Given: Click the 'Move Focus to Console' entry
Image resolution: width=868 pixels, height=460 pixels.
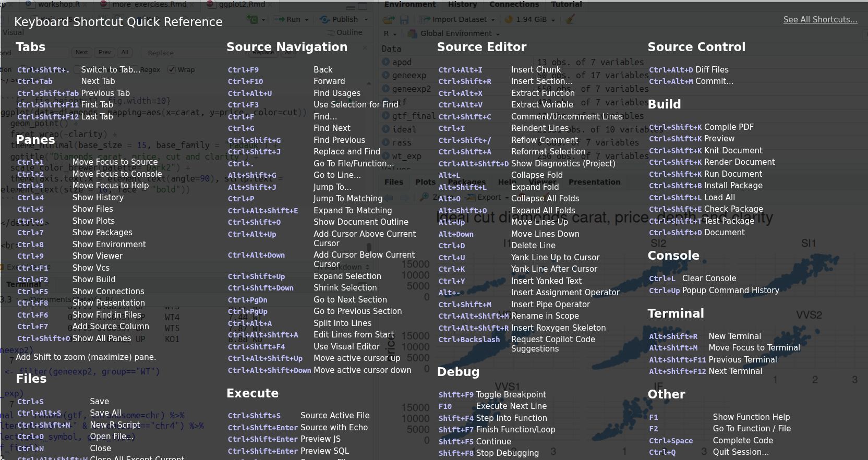Looking at the screenshot, I should 117,174.
